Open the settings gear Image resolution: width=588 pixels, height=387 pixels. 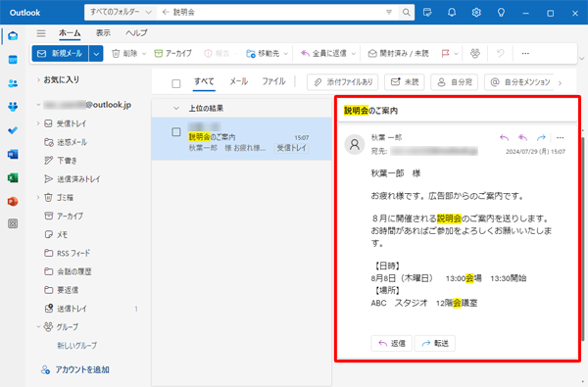pyautogui.click(x=476, y=13)
